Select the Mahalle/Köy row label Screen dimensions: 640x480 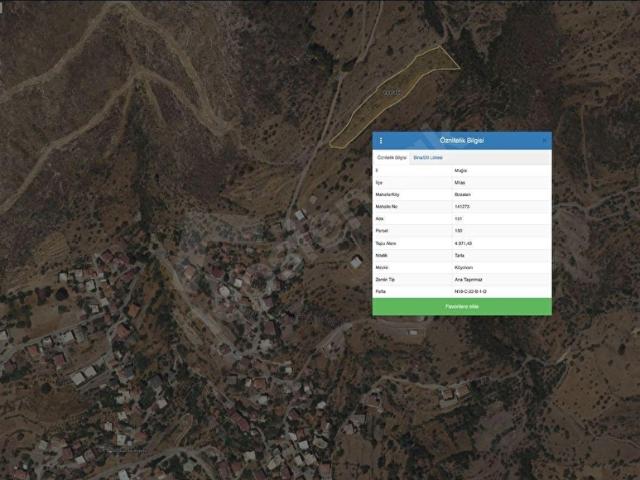[387, 195]
